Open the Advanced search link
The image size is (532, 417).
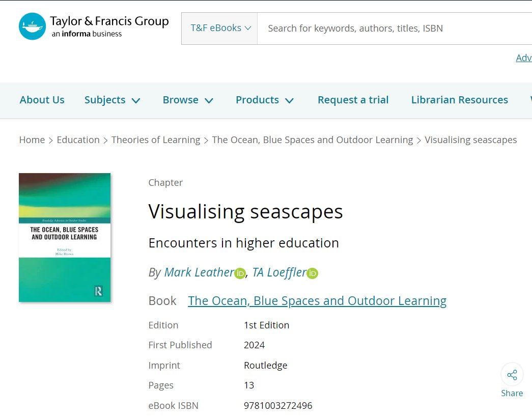click(525, 58)
